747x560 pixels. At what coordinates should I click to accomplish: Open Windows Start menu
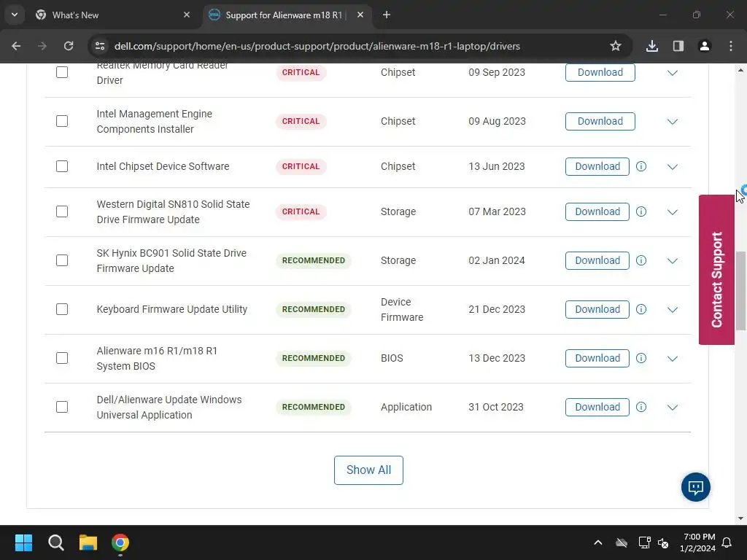(x=23, y=542)
